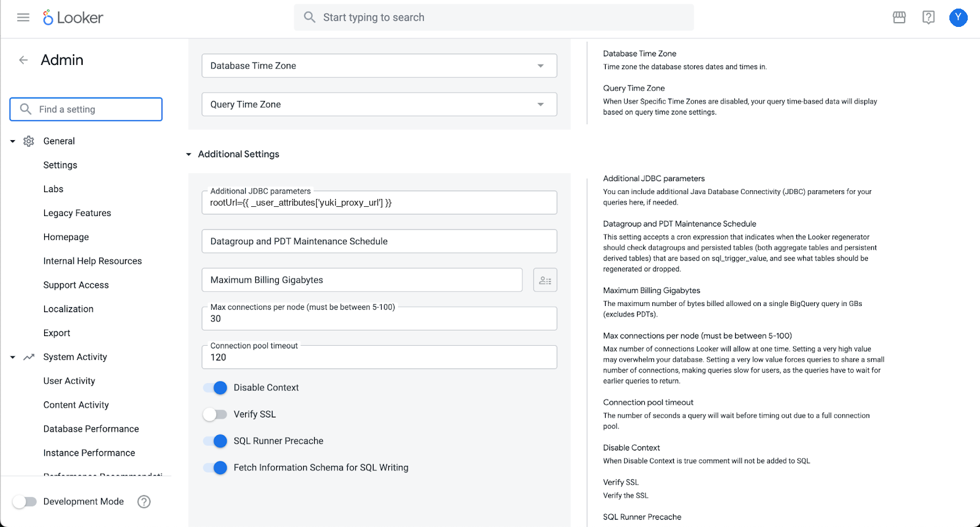Viewport: 980px width, 527px height.
Task: Go back using the Admin arrow
Action: [23, 60]
